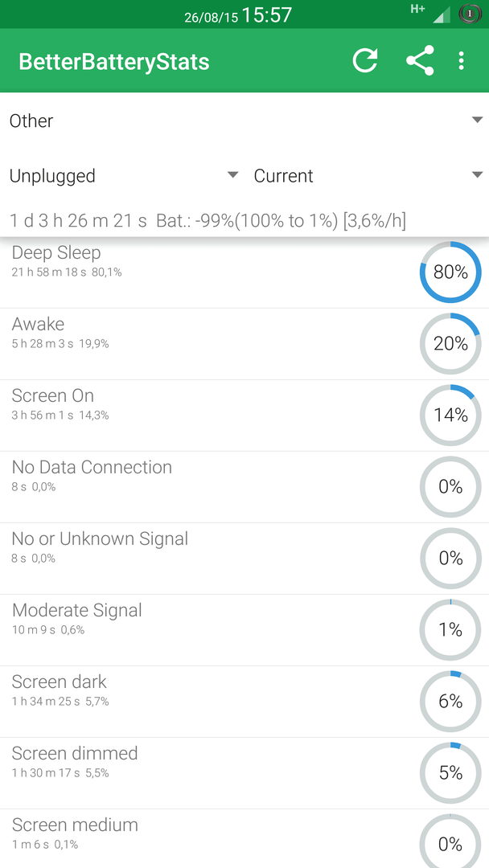Tap the BetterBatteryStats title
The height and width of the screenshot is (868, 489).
[x=114, y=61]
